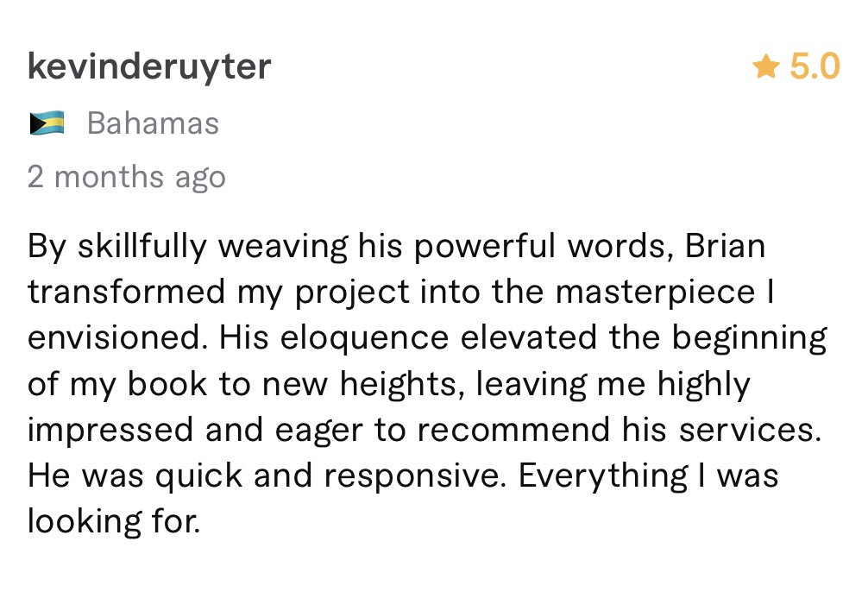This screenshot has height=598, width=868.
Task: Click the word "masterpiece" in the review
Action: [655, 292]
